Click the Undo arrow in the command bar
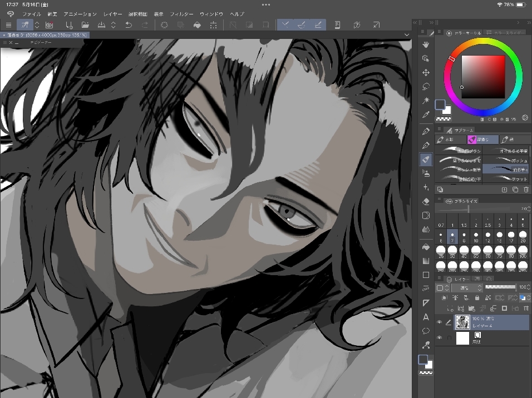 tap(129, 25)
